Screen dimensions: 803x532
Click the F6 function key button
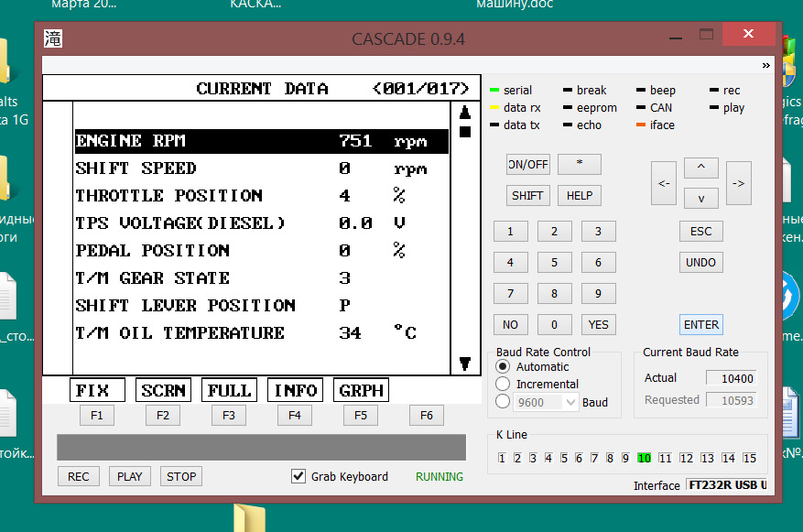[x=427, y=416]
